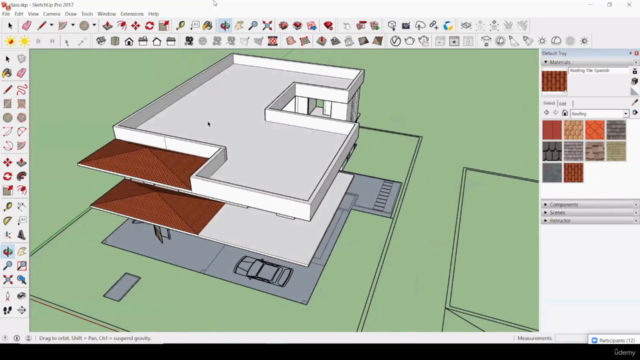Pick the red metal seam roofing swatch
This screenshot has height=360, width=640.
[x=552, y=130]
